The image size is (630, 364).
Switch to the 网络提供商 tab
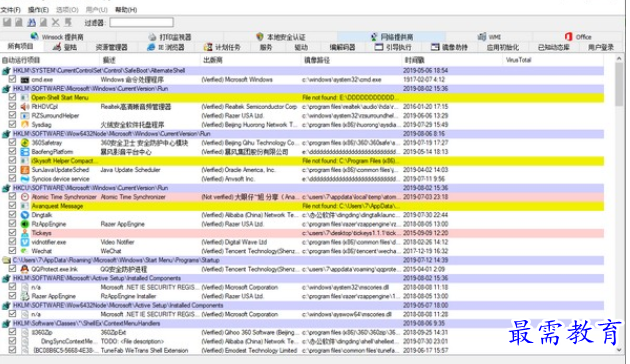[x=391, y=37]
